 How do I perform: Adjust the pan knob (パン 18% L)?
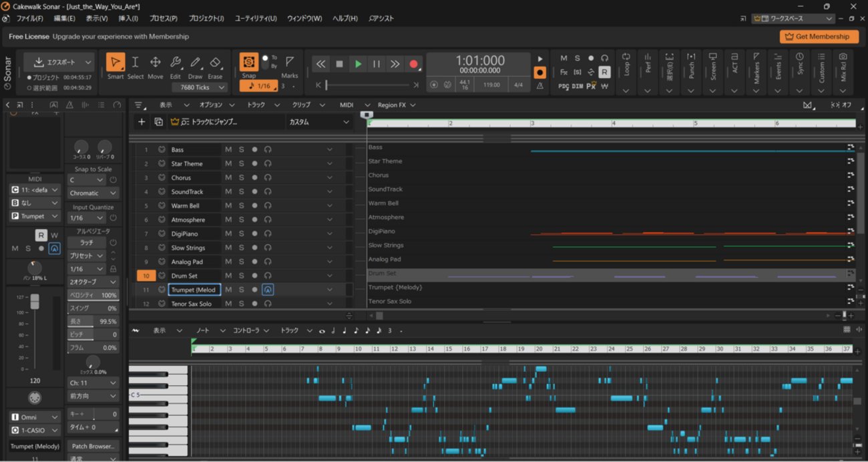(x=35, y=268)
